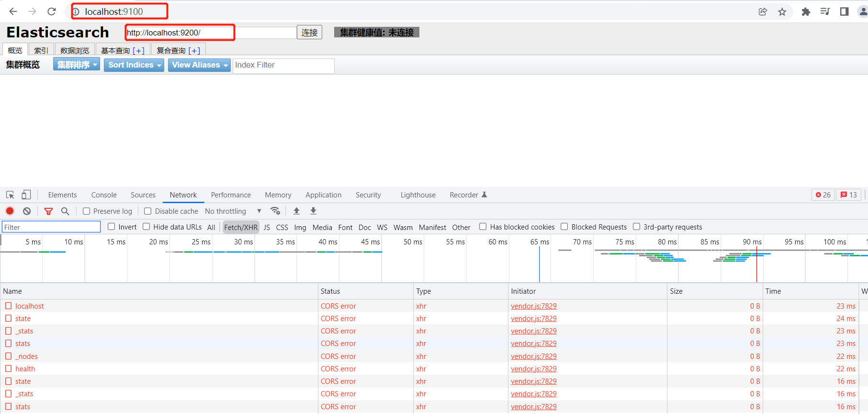Tick the checkbox for the health request

point(9,368)
